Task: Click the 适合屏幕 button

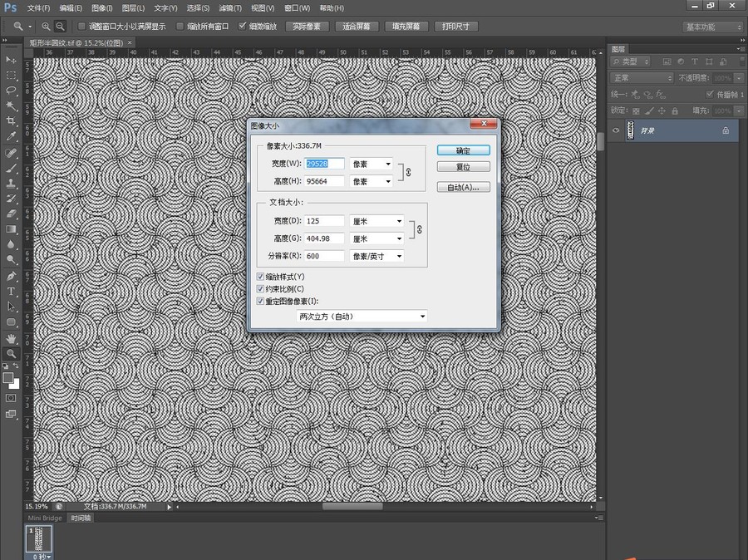Action: [357, 27]
